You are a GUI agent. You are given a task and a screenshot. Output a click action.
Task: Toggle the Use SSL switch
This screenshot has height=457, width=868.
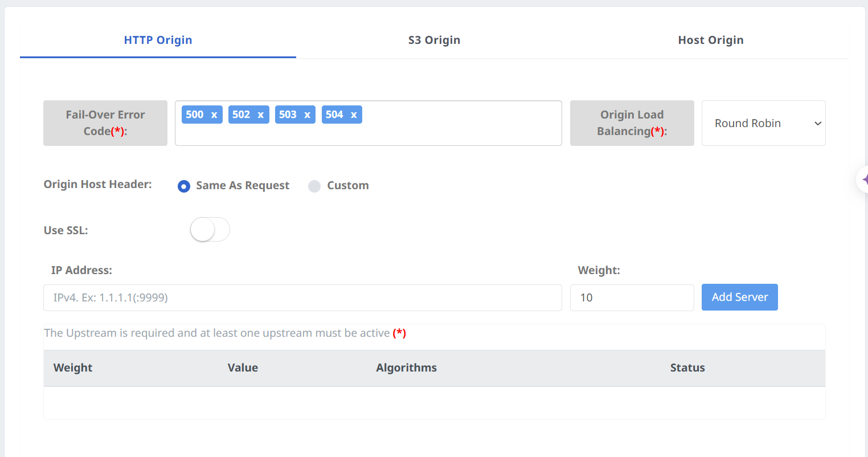210,230
